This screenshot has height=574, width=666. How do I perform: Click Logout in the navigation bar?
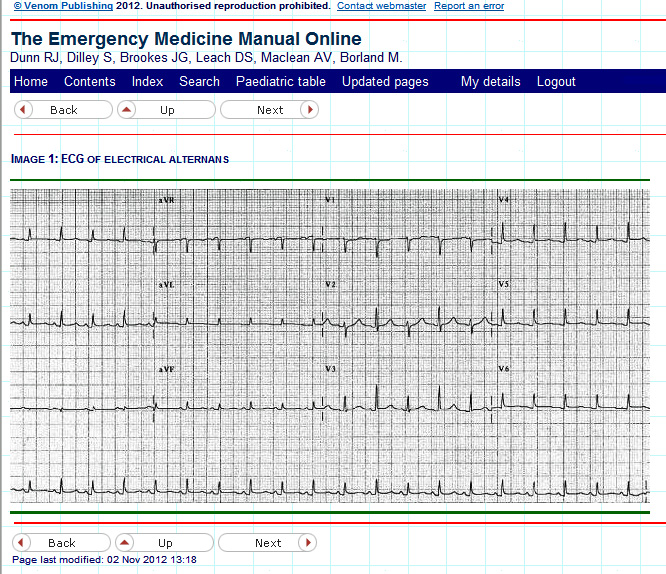click(556, 82)
